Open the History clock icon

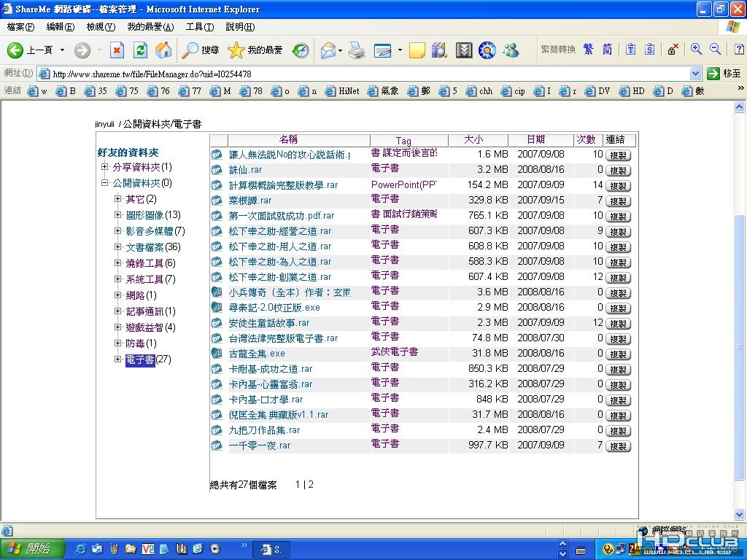click(x=301, y=50)
